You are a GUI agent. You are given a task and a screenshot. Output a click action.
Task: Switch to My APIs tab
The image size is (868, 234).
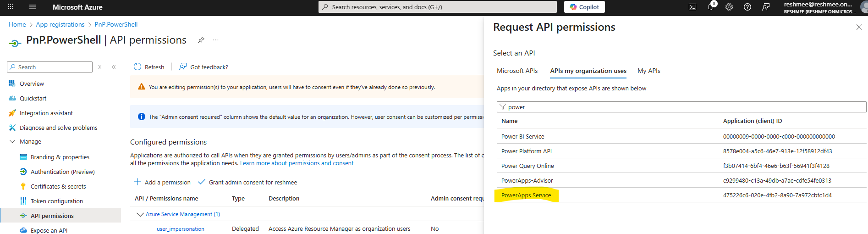point(648,71)
